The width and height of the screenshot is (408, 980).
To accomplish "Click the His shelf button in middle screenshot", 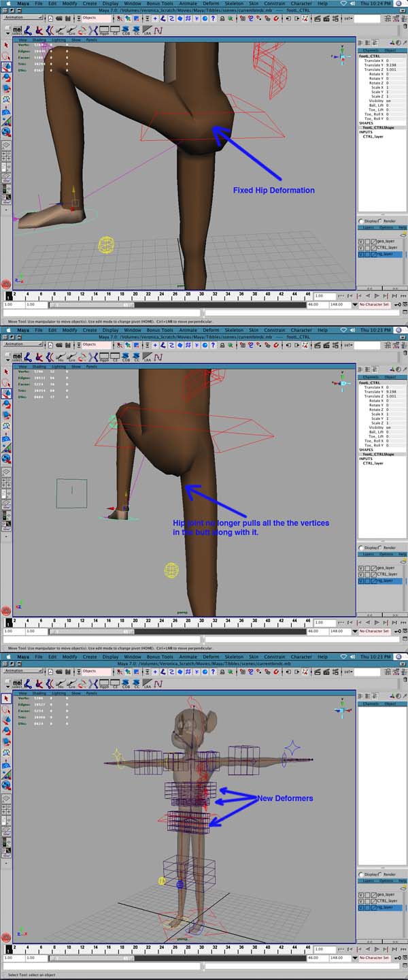I will coord(60,357).
